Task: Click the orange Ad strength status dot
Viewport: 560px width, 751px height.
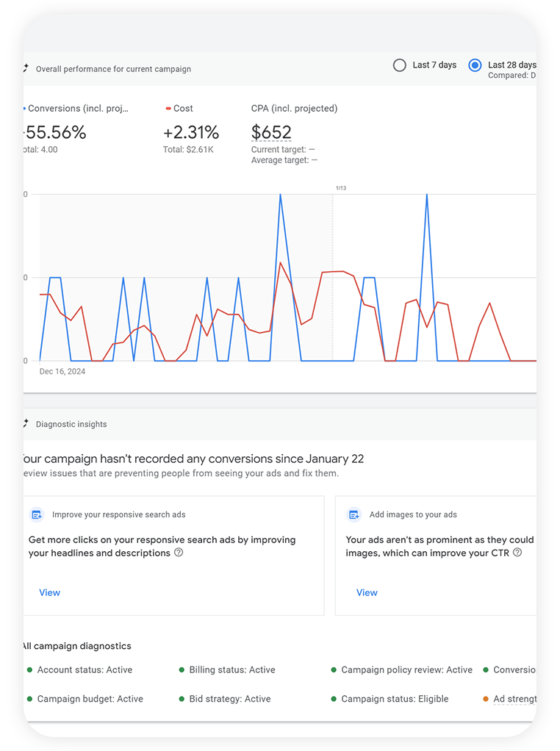Action: point(486,699)
